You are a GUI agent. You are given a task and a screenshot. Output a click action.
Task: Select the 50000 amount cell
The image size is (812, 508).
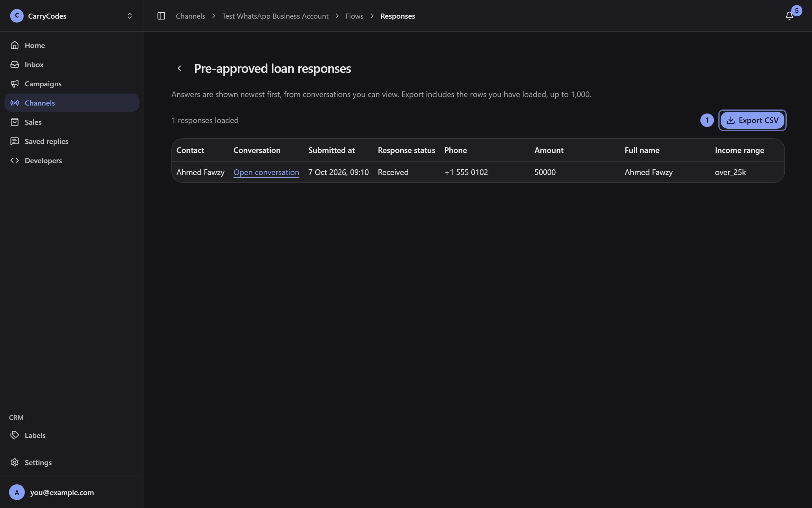point(545,172)
